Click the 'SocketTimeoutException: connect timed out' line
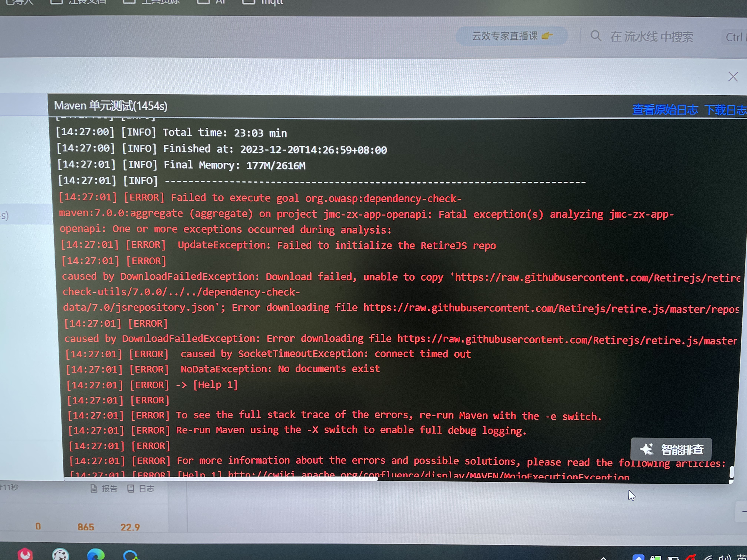The image size is (747, 560). 268,354
